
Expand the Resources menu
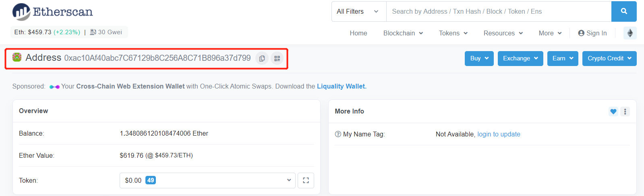[503, 33]
